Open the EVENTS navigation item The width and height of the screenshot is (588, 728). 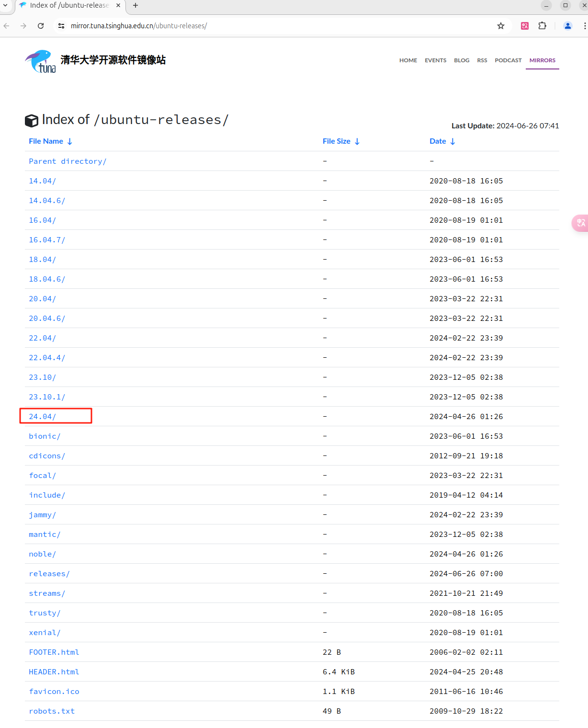pyautogui.click(x=435, y=60)
